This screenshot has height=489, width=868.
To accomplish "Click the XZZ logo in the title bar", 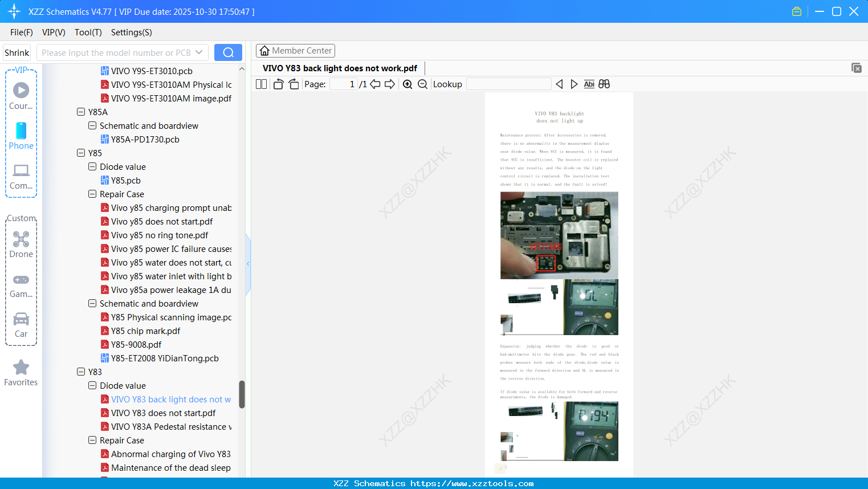I will point(14,11).
